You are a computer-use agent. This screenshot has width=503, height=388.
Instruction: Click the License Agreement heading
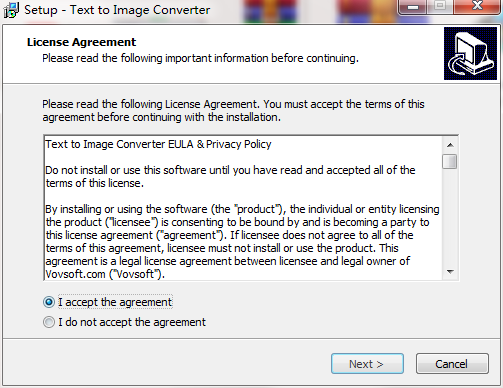[x=81, y=42]
